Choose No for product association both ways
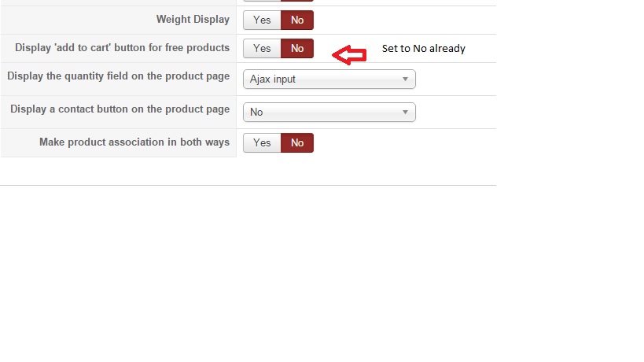This screenshot has height=362, width=644. (x=297, y=143)
